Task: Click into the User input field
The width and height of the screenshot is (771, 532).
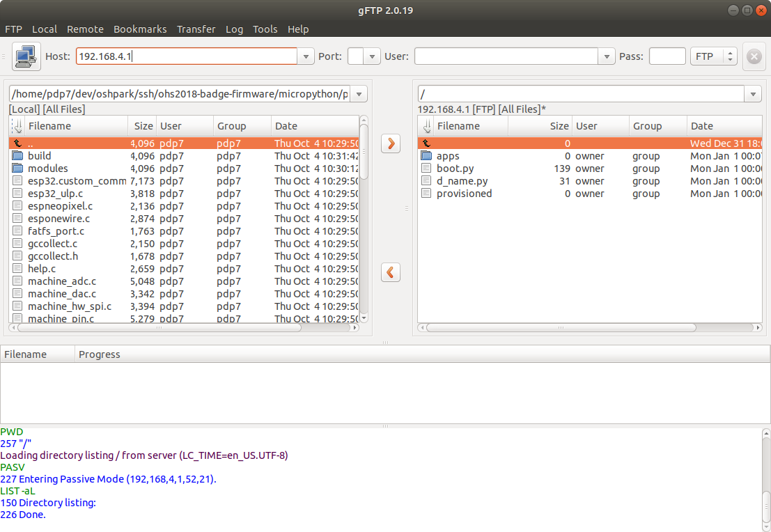Action: click(x=506, y=56)
